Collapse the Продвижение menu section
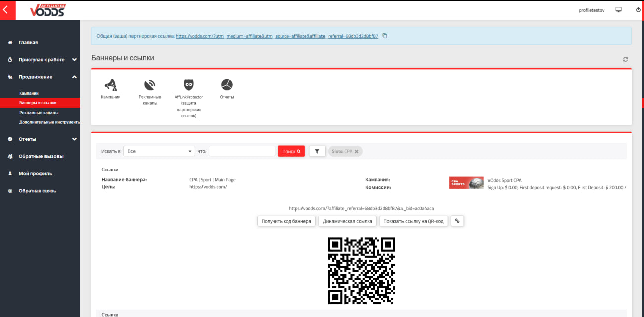Screen dimensions: 644x317 pos(74,77)
